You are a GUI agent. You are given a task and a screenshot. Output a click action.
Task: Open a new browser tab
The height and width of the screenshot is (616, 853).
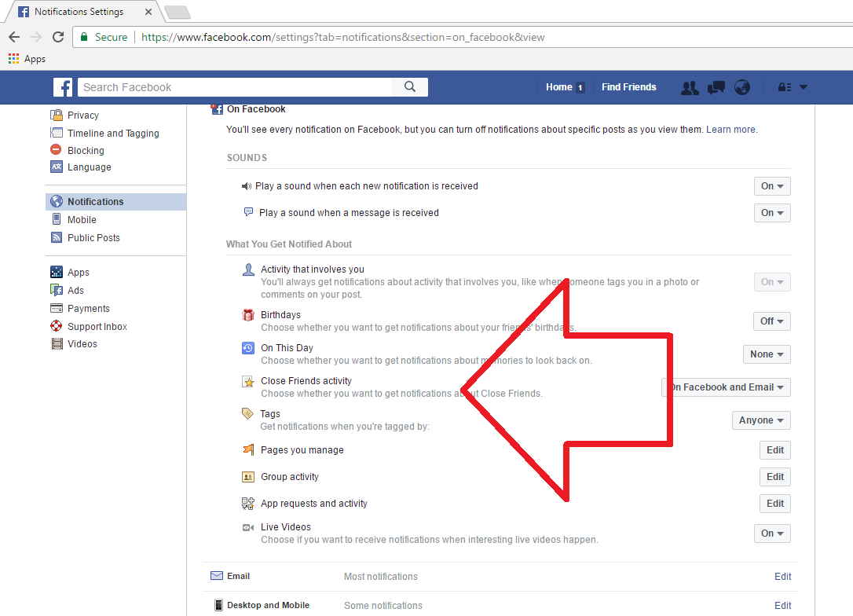pyautogui.click(x=178, y=12)
